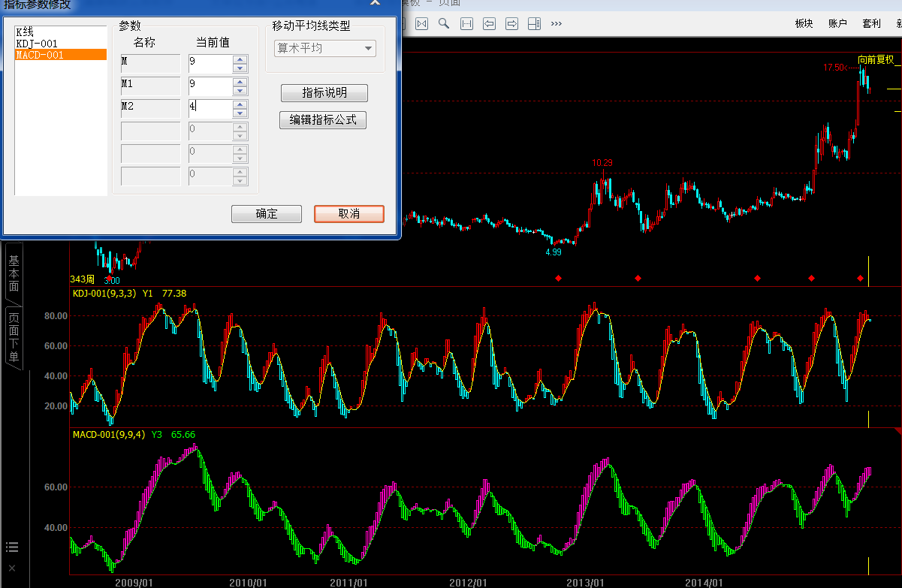Image resolution: width=902 pixels, height=588 pixels.
Task: Click the 2009/01 date axis label
Action: [x=134, y=582]
